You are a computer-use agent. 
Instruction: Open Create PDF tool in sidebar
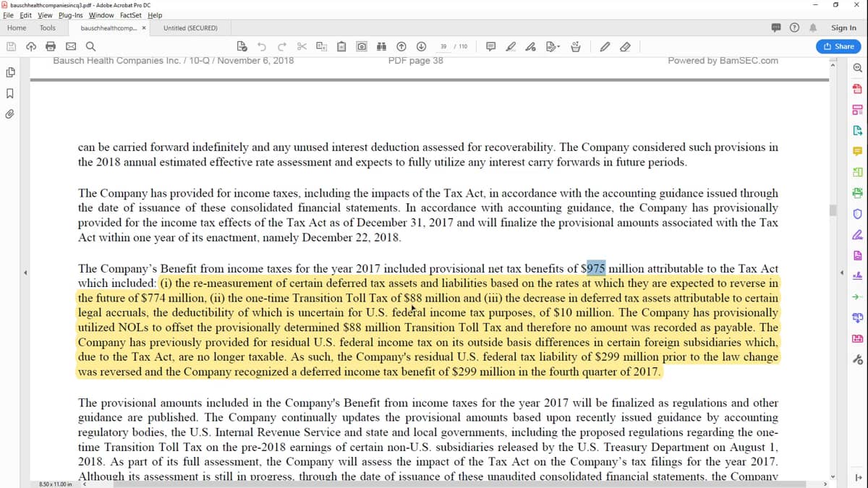857,89
